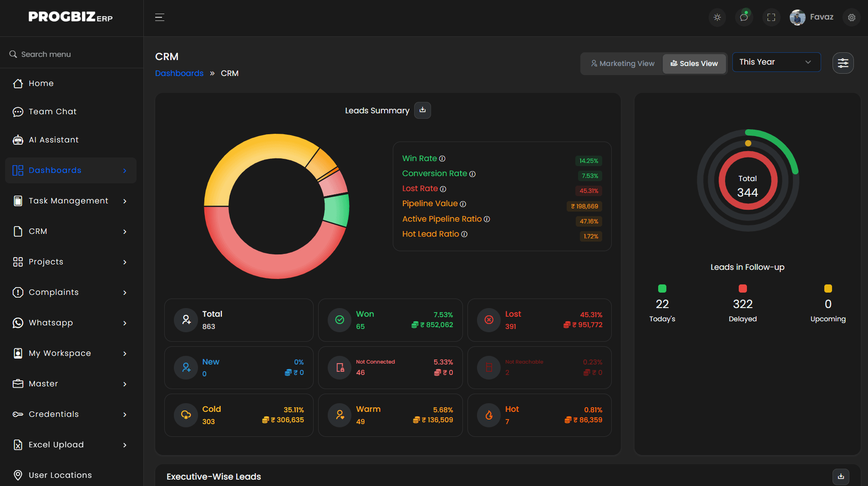Show the Win Rate info icon
868x486 pixels.
tap(442, 159)
